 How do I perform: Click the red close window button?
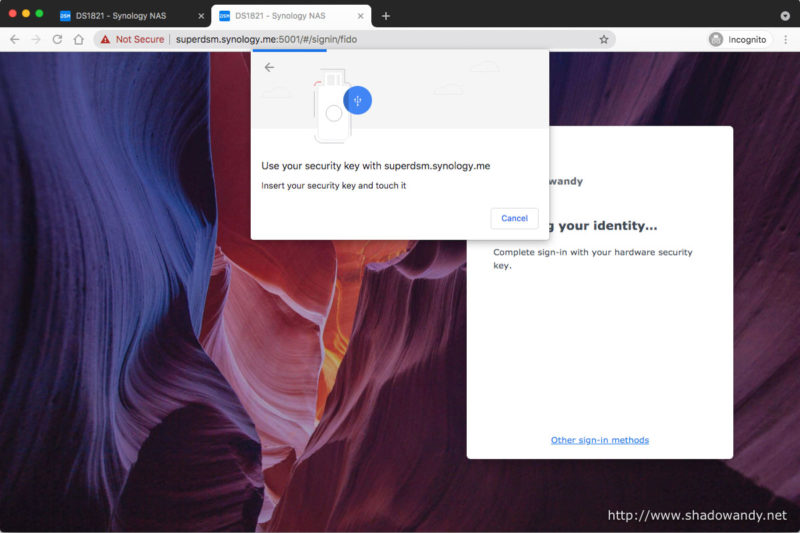click(x=13, y=13)
